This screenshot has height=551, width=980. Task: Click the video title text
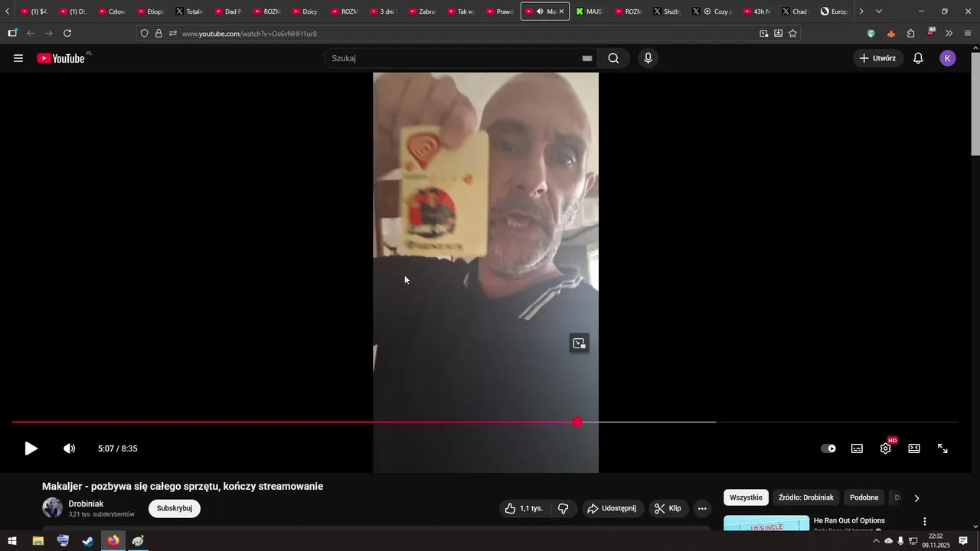[182, 486]
